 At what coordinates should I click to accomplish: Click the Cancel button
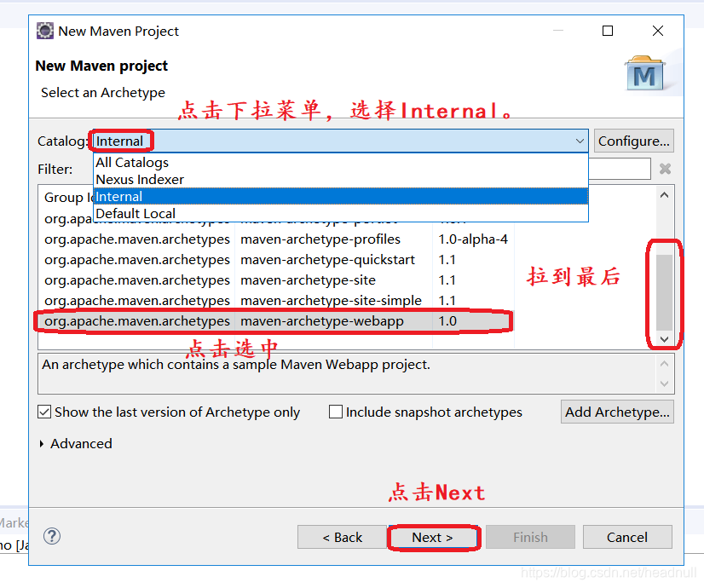tap(627, 537)
